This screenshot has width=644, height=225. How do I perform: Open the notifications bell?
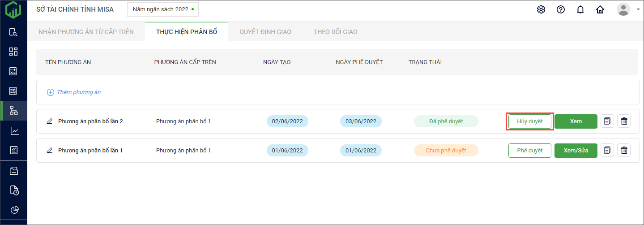click(580, 9)
